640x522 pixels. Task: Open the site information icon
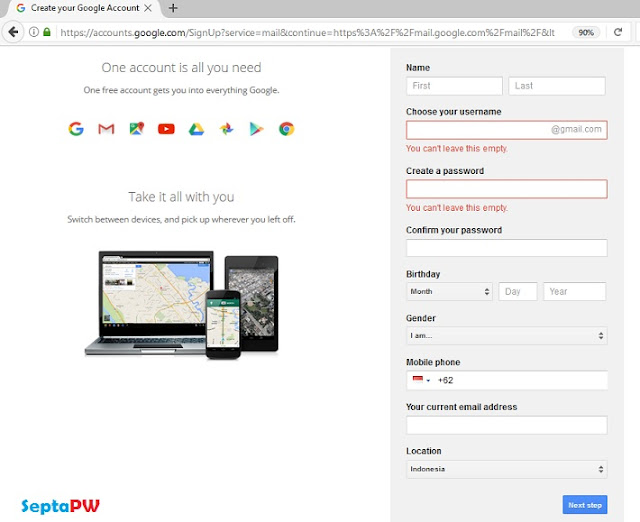click(x=34, y=32)
